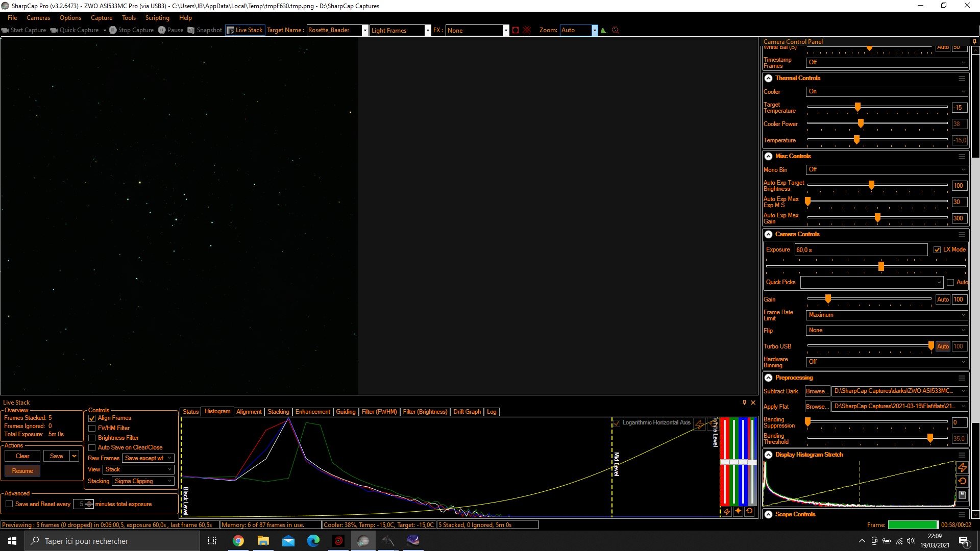The width and height of the screenshot is (980, 551).
Task: Open File Explorer from the taskbar
Action: [263, 541]
